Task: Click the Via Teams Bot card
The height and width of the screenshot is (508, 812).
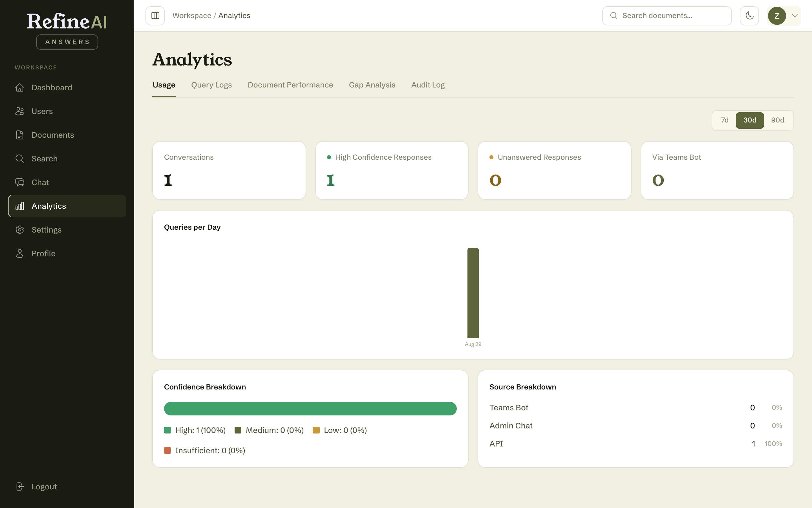Action: point(717,171)
